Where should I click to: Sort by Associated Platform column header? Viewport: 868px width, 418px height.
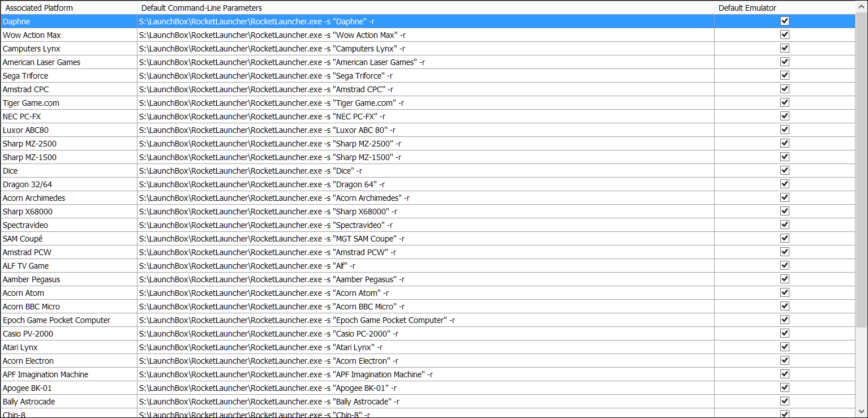(68, 8)
